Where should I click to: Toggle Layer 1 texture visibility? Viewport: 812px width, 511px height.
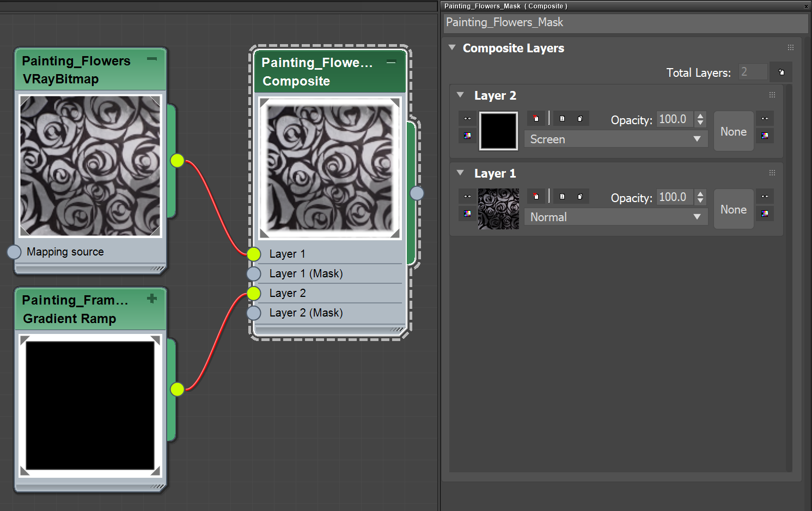pyautogui.click(x=467, y=196)
